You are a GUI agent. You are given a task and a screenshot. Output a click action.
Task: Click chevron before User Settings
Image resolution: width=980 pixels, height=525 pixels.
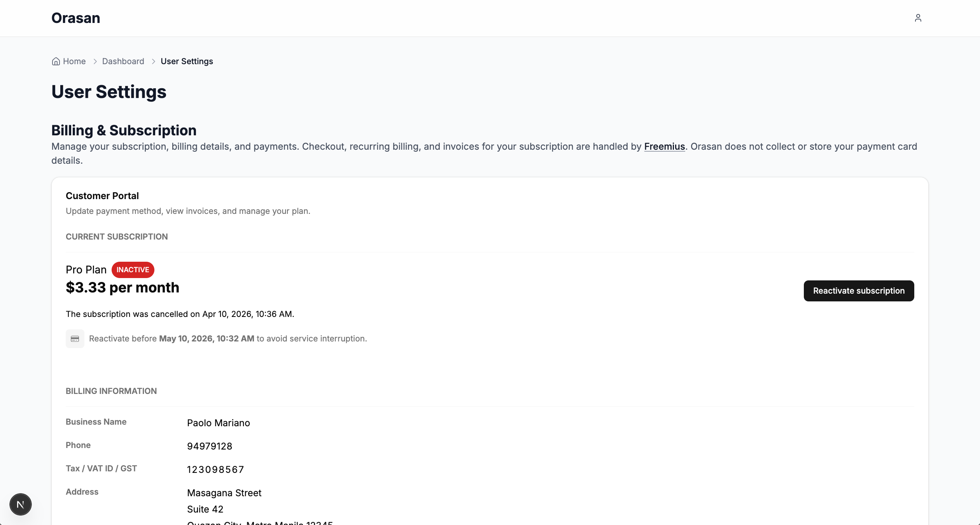pyautogui.click(x=153, y=61)
